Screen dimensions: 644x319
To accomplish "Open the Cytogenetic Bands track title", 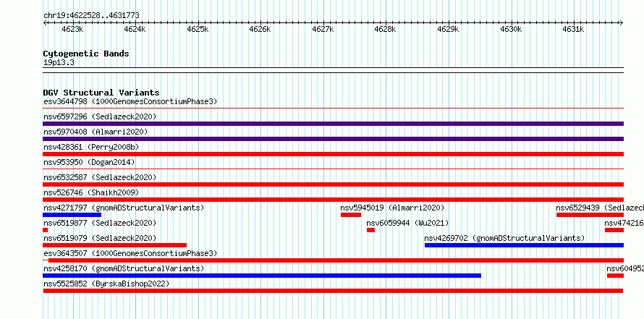I will pos(86,54).
